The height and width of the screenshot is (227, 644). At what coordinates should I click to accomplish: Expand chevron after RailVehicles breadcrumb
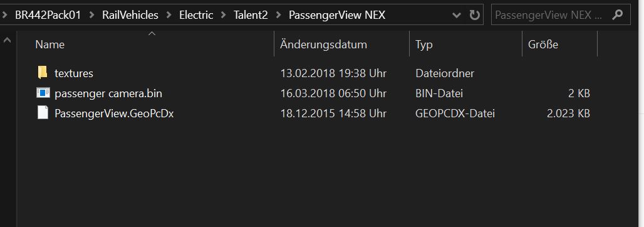(169, 15)
